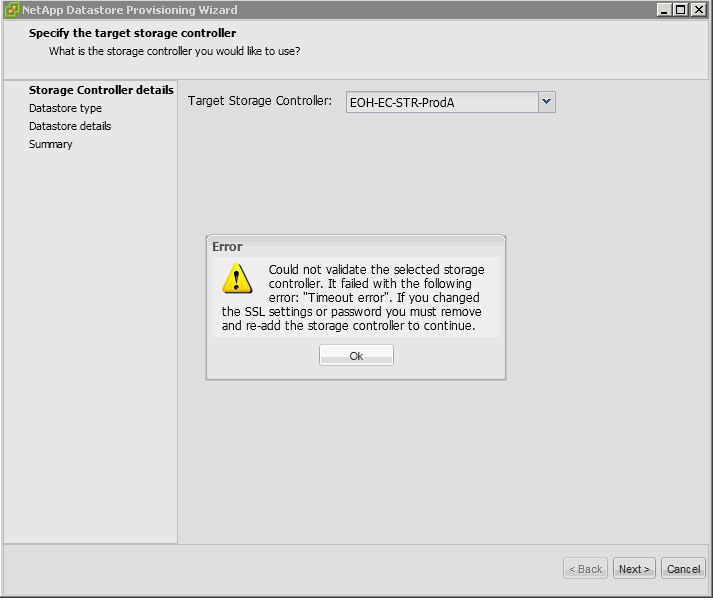Click the "Specify the target storage controller" heading

[x=132, y=33]
